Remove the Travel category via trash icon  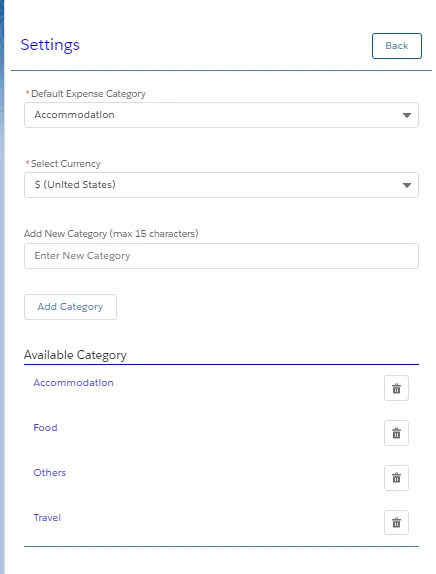pos(396,522)
